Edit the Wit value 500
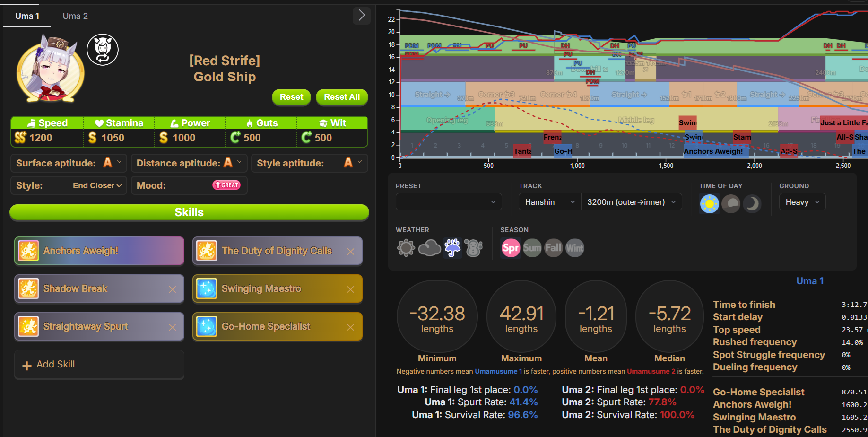868x437 pixels. [x=323, y=138]
